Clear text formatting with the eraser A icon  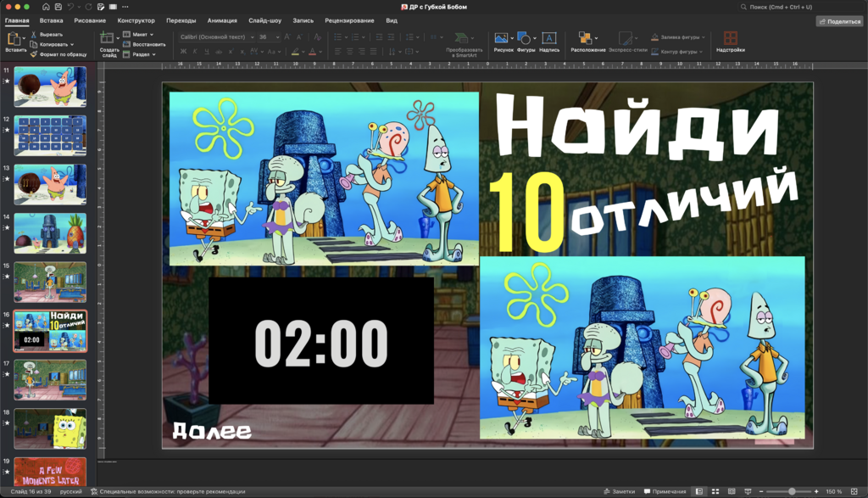tap(317, 36)
